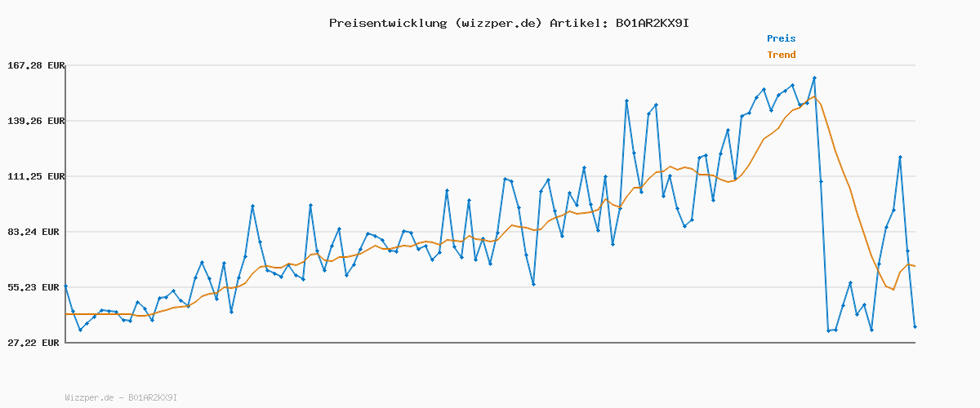The image size is (980, 408).
Task: Click the leftmost point of the blue price line
Action: pos(65,286)
